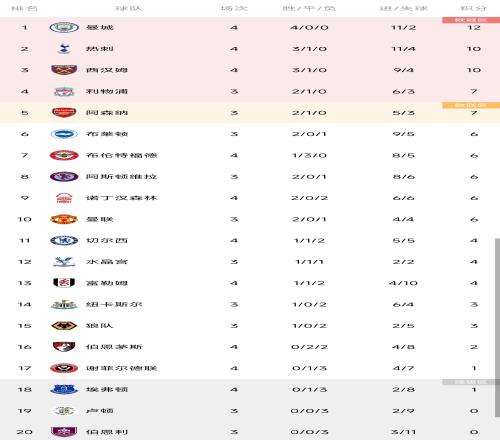Select the Liverpool (利物浦) club badge
500x440 pixels.
pyautogui.click(x=64, y=91)
